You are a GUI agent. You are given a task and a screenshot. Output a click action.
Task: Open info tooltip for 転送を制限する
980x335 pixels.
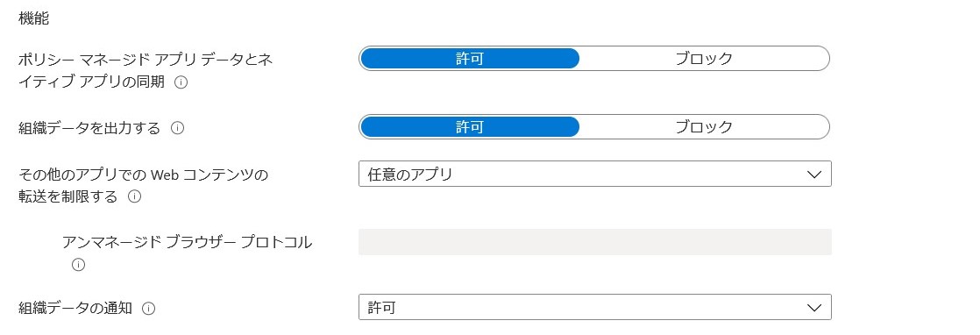(x=134, y=196)
